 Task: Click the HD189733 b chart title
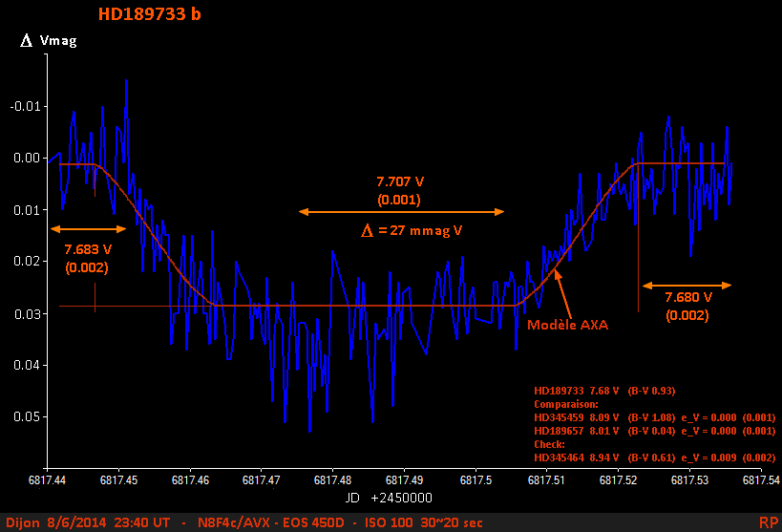150,14
